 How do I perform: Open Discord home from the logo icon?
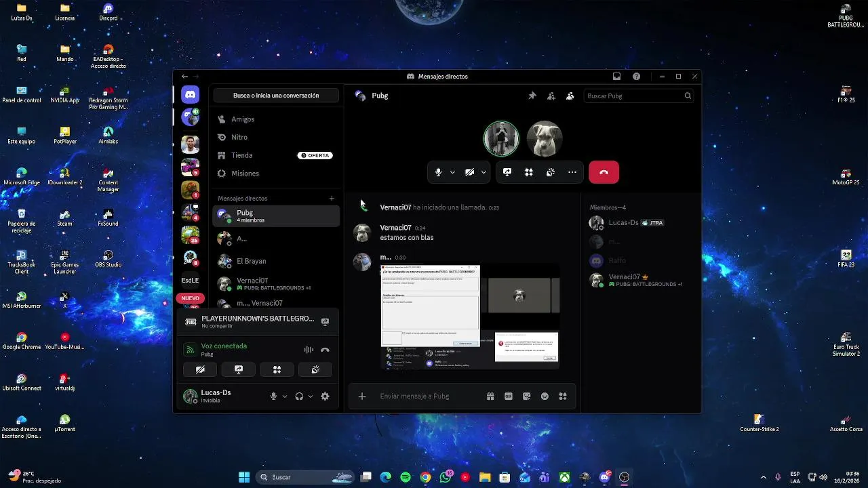pos(191,96)
